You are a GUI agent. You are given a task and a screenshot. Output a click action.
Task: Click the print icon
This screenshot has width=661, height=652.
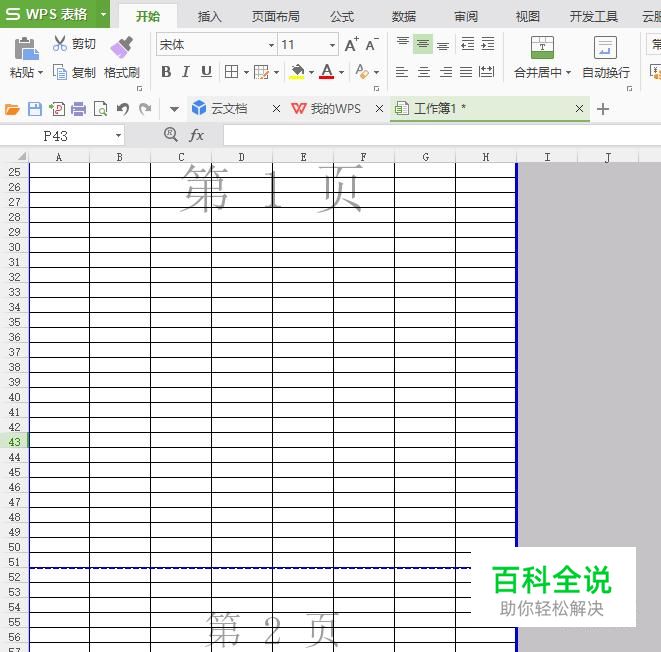(x=78, y=109)
